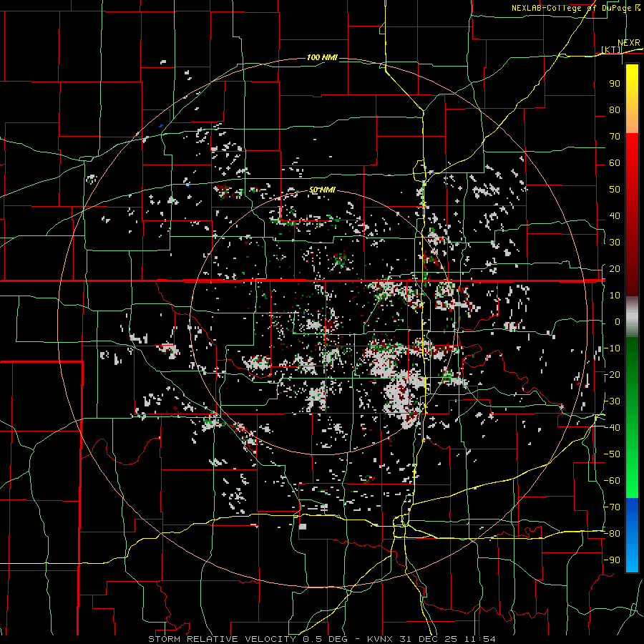Click the 50 NMI range ring label

[x=322, y=190]
